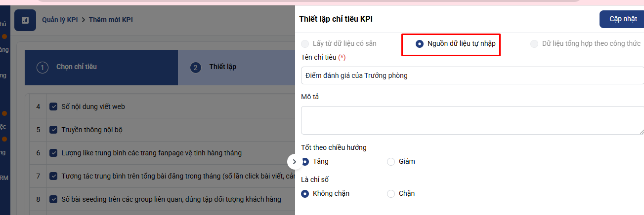This screenshot has height=215, width=644.
Task: Collapse the KPI settings side panel arrow
Action: 294,161
